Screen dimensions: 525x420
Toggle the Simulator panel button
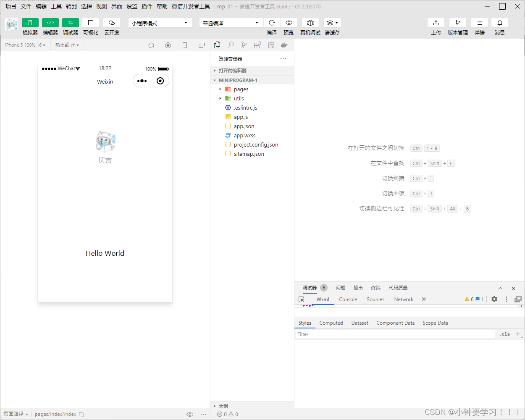pos(30,23)
